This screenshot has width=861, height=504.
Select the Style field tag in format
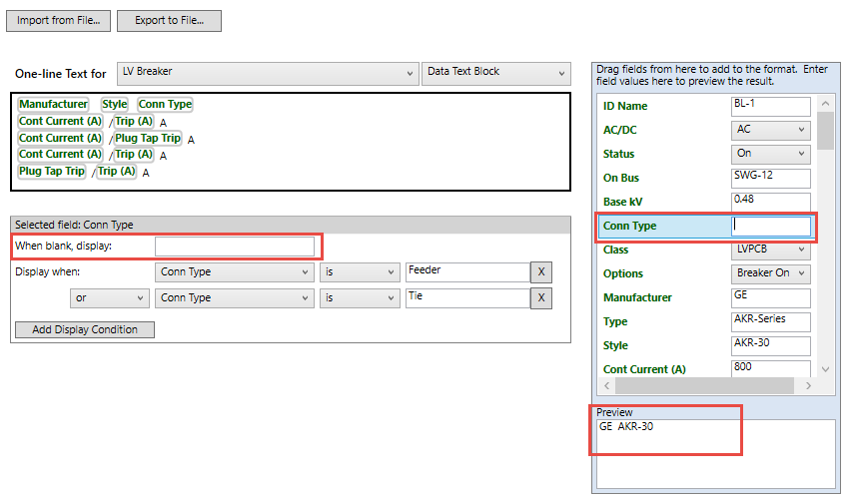(114, 105)
